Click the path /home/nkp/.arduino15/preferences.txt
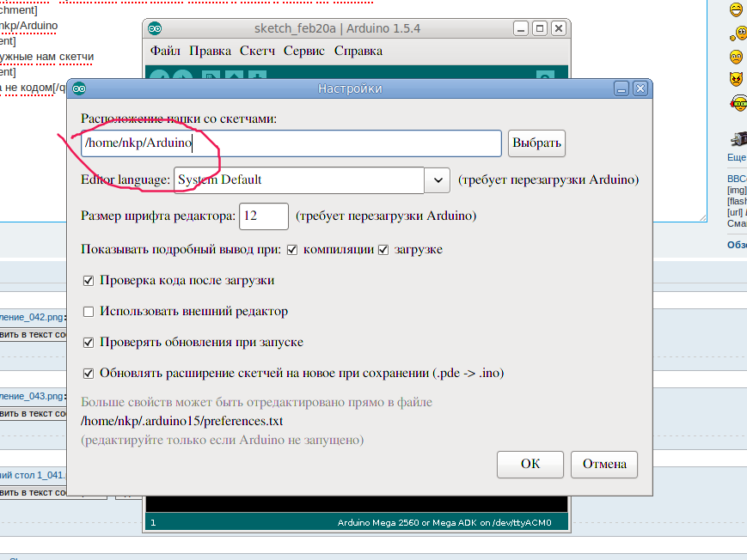The height and width of the screenshot is (560, 747). coord(181,422)
